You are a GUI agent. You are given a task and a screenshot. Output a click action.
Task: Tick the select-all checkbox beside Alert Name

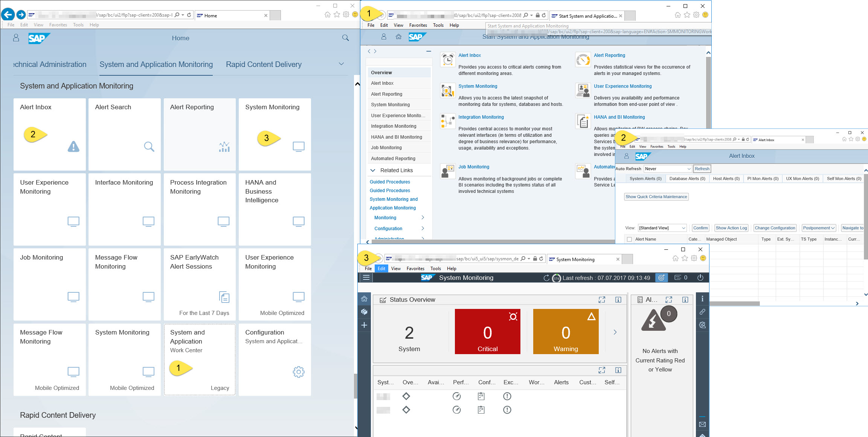point(629,239)
